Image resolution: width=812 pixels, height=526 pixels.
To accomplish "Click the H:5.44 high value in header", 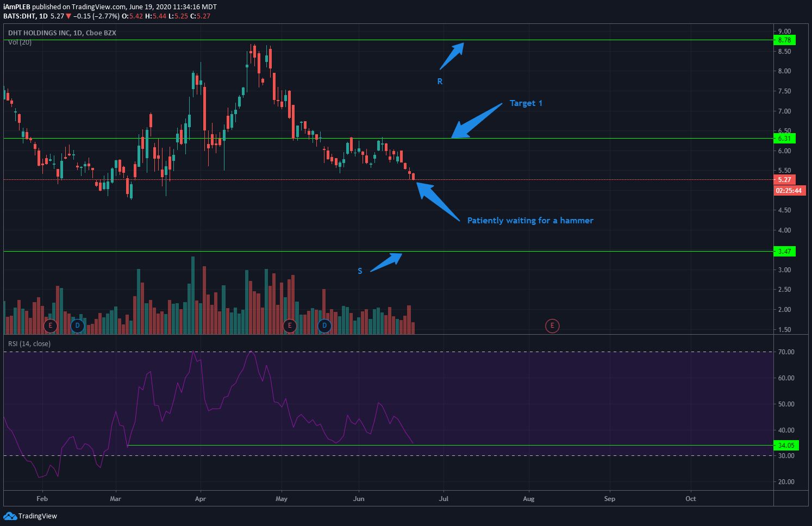I will [x=155, y=16].
